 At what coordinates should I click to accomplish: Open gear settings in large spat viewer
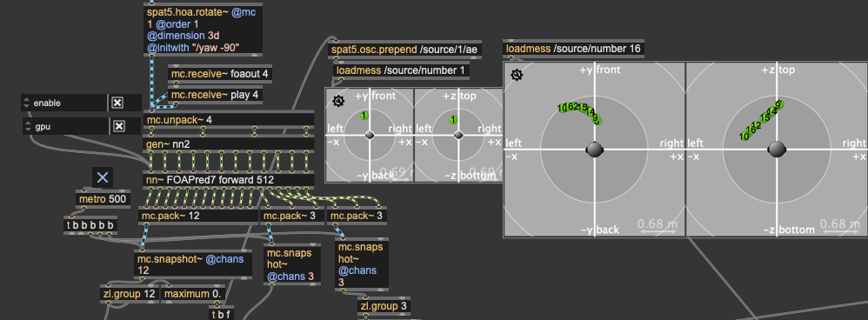pyautogui.click(x=517, y=75)
